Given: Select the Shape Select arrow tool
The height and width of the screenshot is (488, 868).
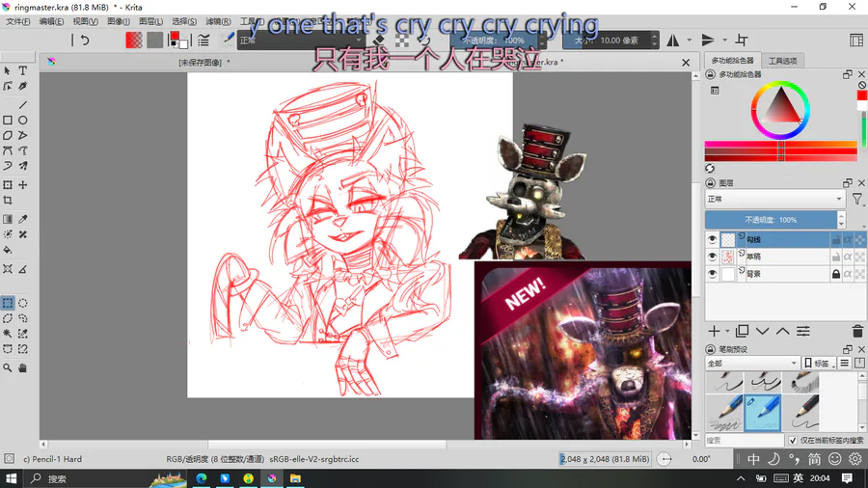Looking at the screenshot, I should (7, 70).
